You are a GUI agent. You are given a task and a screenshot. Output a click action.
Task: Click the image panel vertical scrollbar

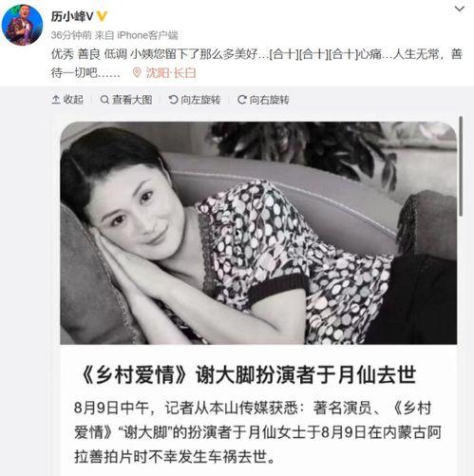tap(461, 166)
